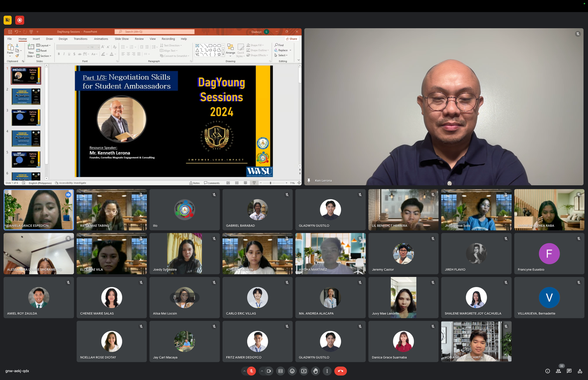Expand the Layout dropdown in Slides group
Viewport: 588px width, 380px height.
click(44, 45)
